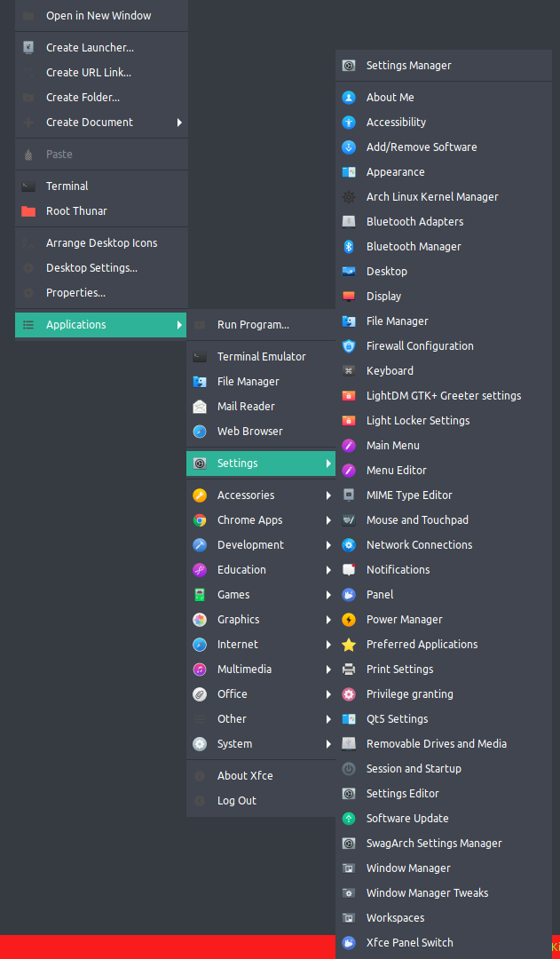Open the Settings Manager entry

coord(408,65)
